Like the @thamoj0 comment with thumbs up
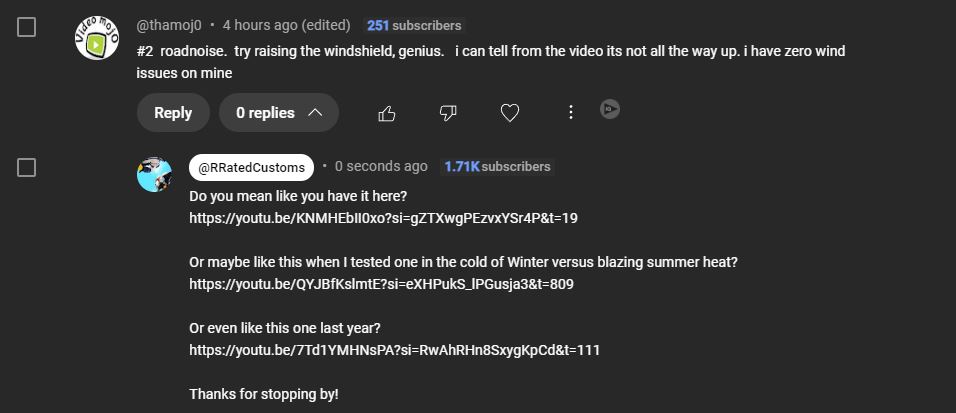Image resolution: width=956 pixels, height=413 pixels. 387,113
